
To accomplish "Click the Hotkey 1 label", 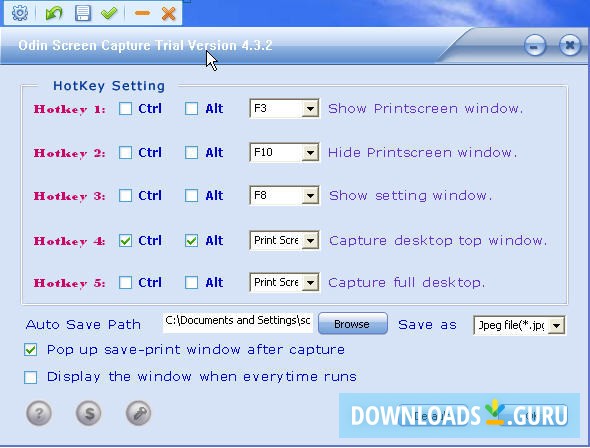I will (x=70, y=109).
